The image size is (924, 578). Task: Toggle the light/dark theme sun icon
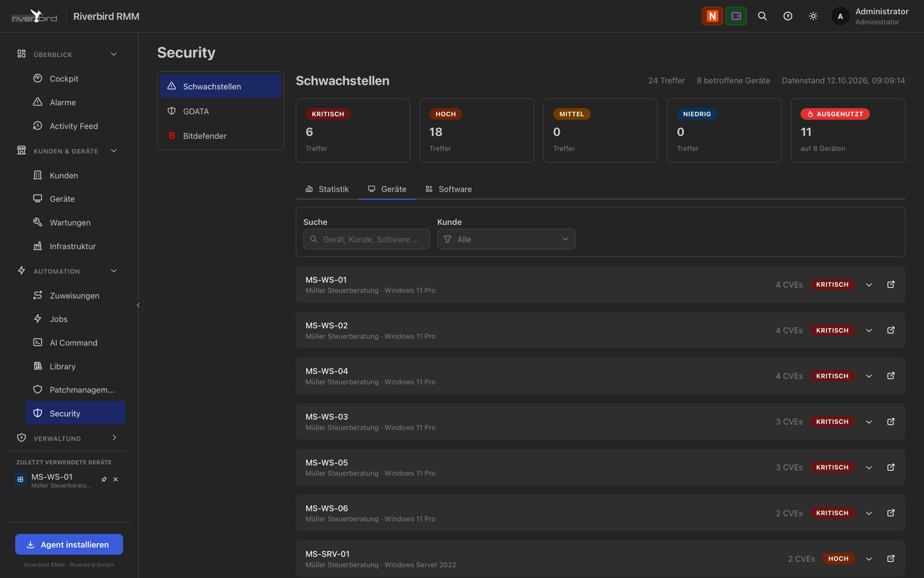pyautogui.click(x=813, y=16)
